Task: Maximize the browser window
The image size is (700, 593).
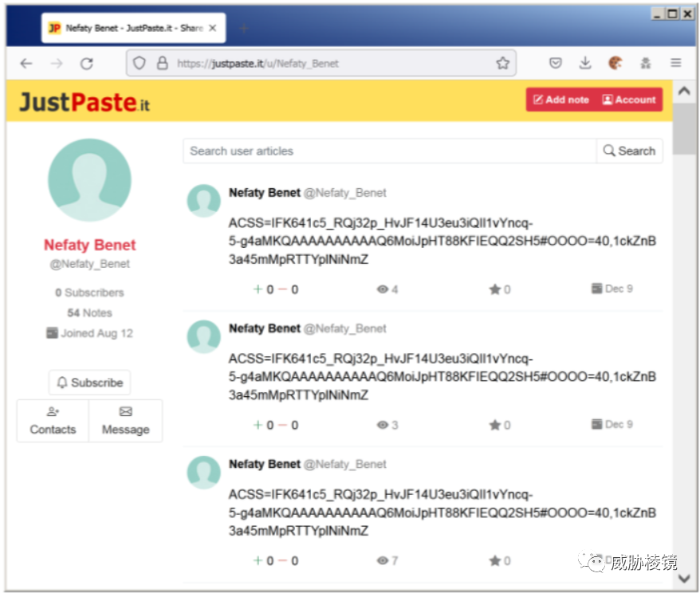Action: click(x=672, y=14)
